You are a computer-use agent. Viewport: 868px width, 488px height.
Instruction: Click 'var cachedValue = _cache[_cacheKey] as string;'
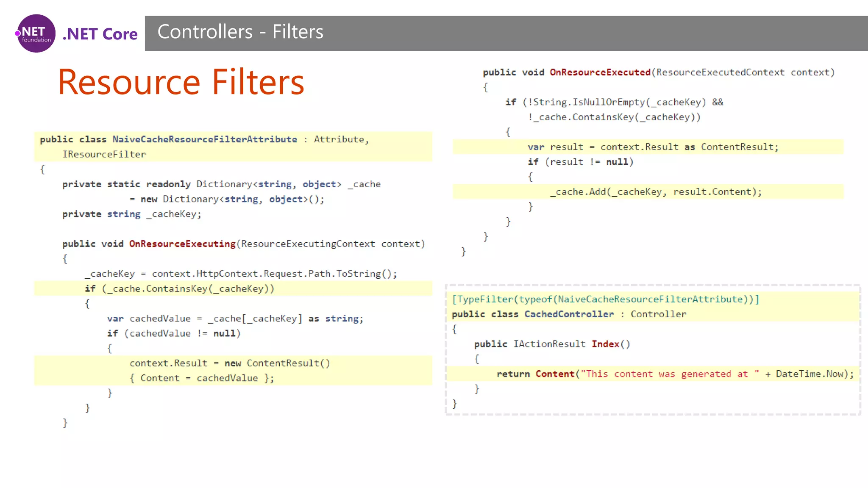click(x=235, y=319)
